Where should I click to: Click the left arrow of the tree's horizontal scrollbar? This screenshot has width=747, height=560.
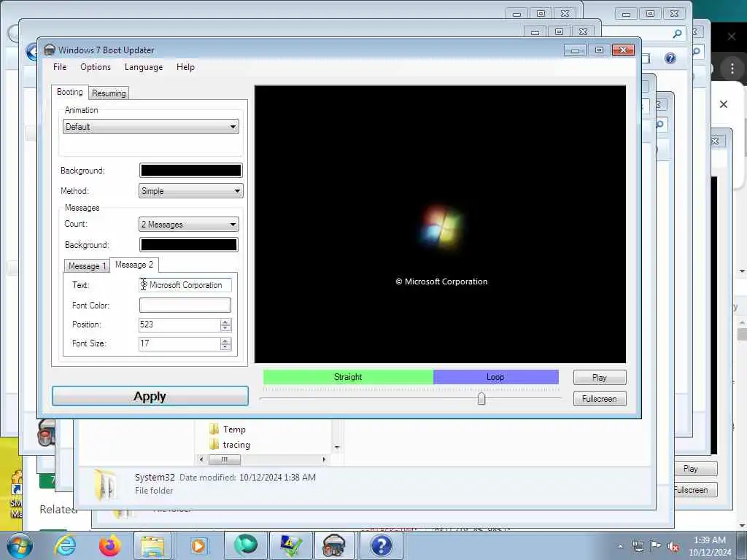[x=201, y=459]
